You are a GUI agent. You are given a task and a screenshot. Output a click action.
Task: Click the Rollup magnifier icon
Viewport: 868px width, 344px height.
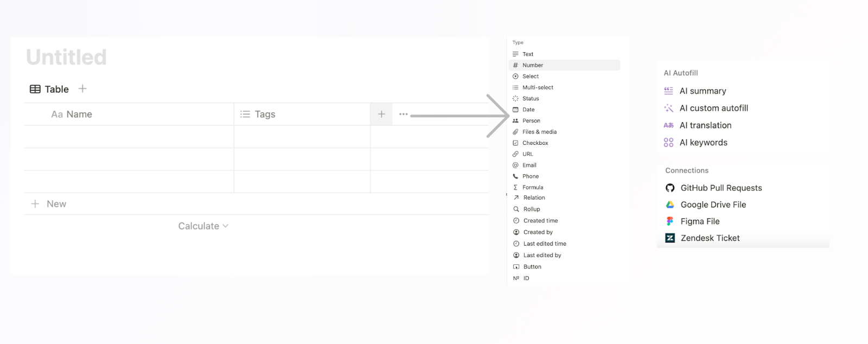[516, 209]
